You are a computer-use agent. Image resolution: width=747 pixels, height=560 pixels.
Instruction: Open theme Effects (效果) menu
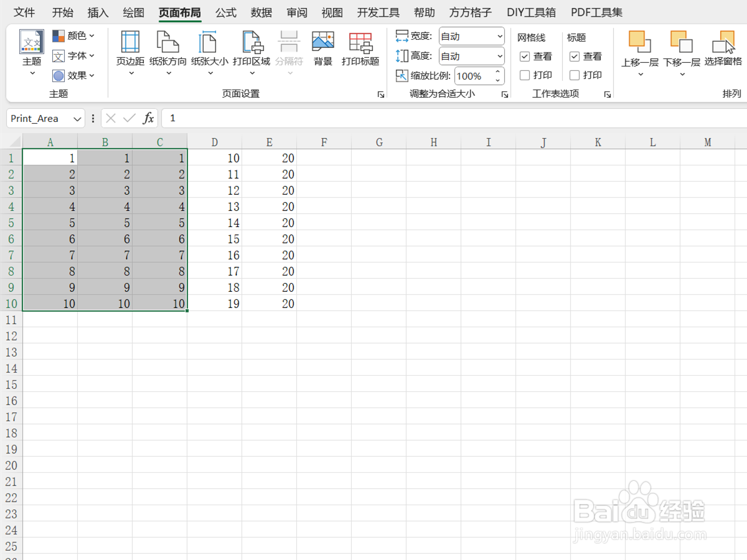pyautogui.click(x=73, y=75)
